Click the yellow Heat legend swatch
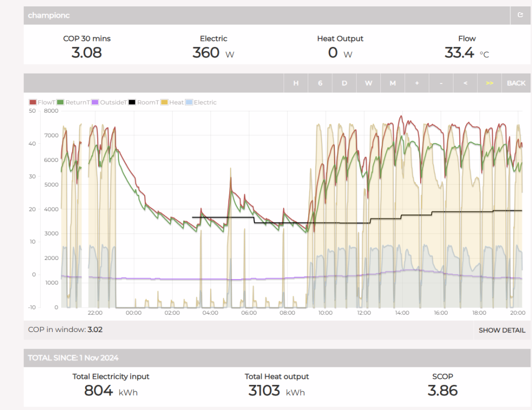The width and height of the screenshot is (532, 410). click(164, 102)
